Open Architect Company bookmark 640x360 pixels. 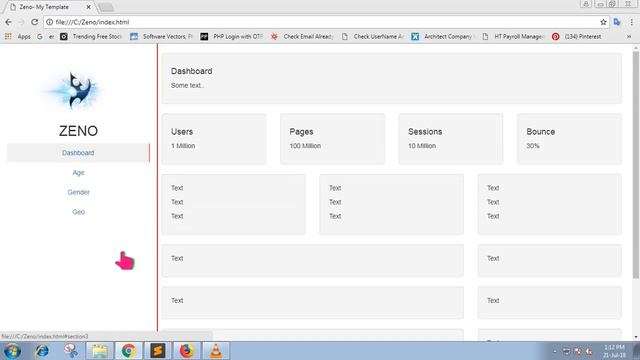coord(443,36)
